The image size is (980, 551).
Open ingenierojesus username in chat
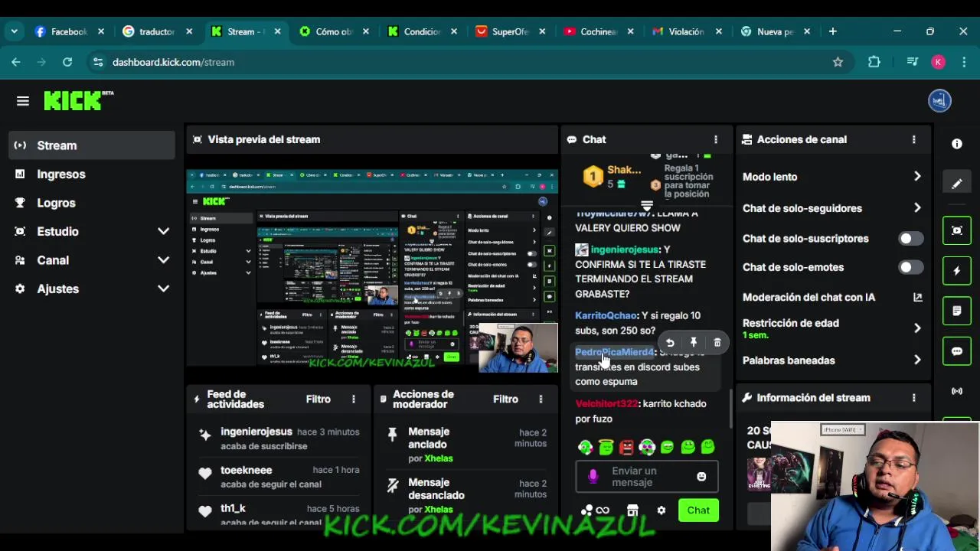click(625, 249)
